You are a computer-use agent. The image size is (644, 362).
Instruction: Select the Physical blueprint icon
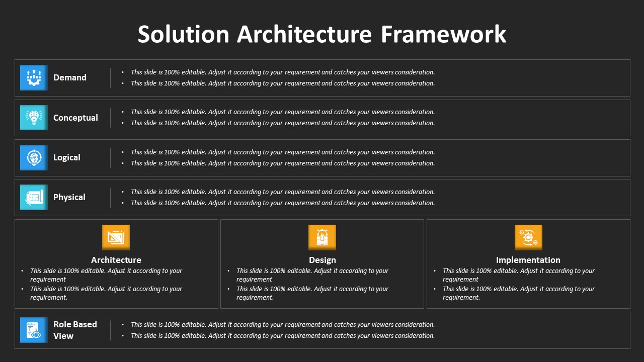[34, 197]
